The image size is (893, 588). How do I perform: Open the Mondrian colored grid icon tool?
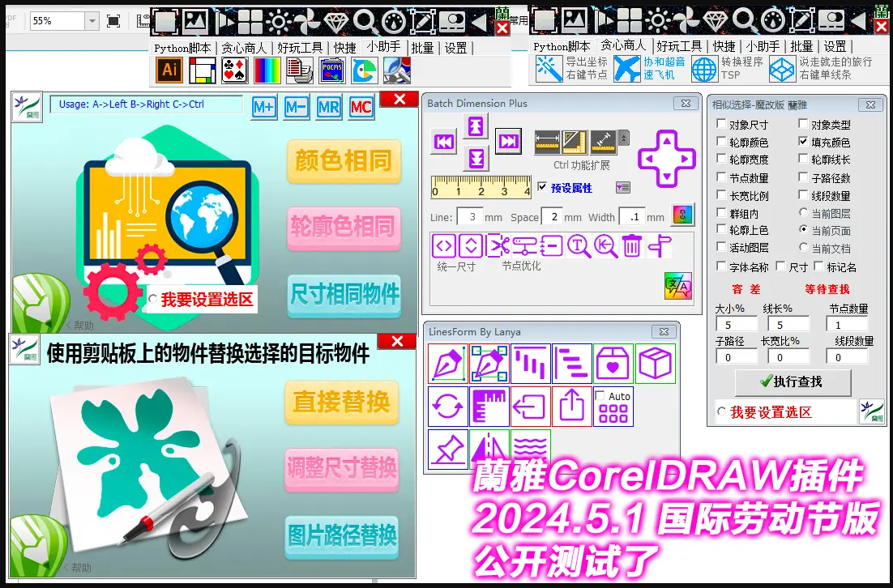click(202, 70)
